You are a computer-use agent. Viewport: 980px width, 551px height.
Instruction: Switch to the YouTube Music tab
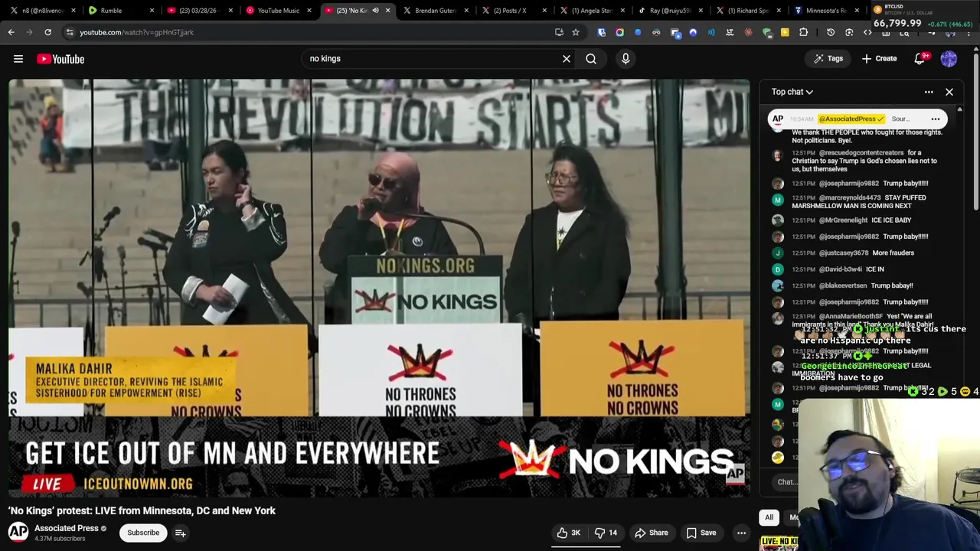pos(276,11)
